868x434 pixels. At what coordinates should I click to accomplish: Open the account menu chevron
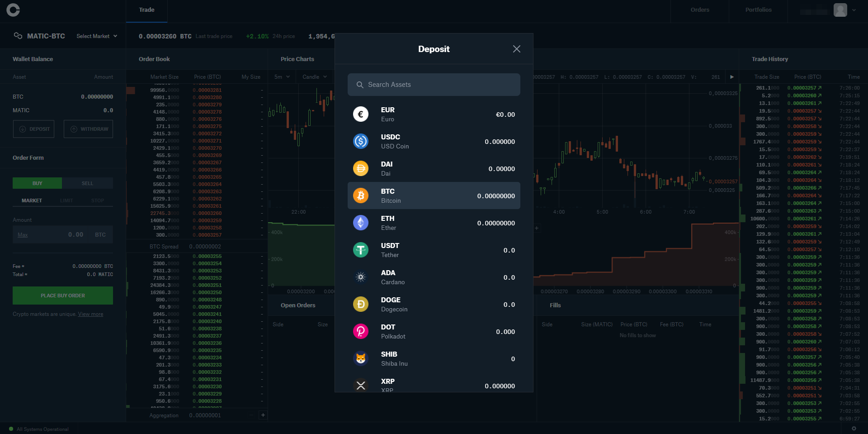pos(854,10)
